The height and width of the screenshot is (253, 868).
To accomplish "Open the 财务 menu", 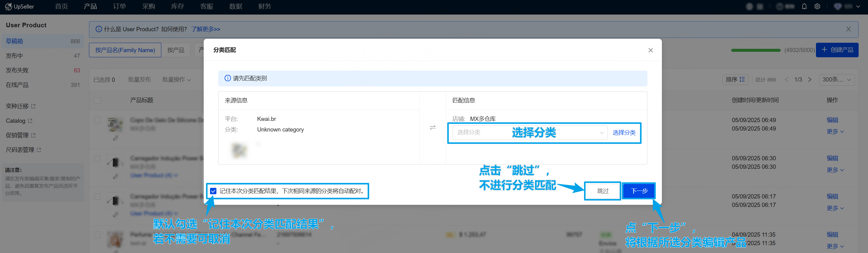I will (265, 6).
